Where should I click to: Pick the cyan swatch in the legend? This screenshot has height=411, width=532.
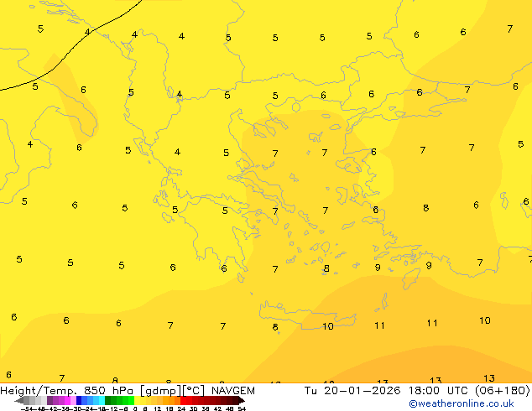pos(102,400)
